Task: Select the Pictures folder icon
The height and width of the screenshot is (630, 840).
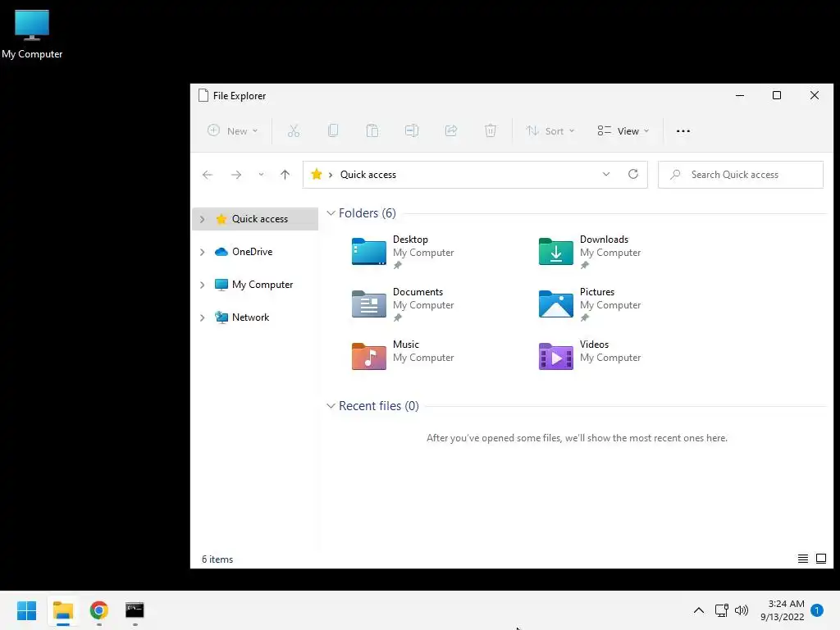Action: [x=555, y=304]
